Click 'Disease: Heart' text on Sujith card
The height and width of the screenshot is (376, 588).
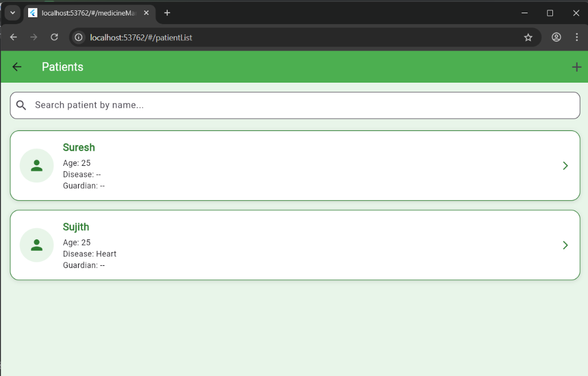pyautogui.click(x=90, y=254)
